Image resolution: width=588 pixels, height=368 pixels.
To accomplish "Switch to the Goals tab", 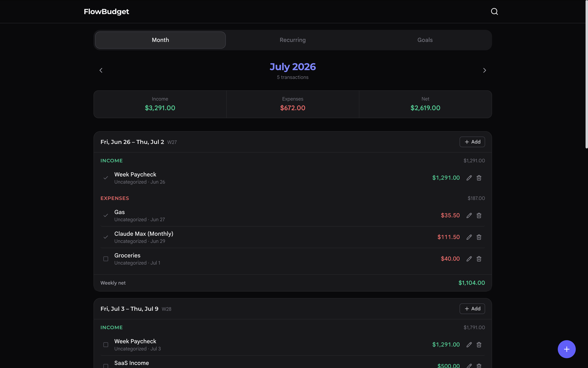I will pos(425,40).
